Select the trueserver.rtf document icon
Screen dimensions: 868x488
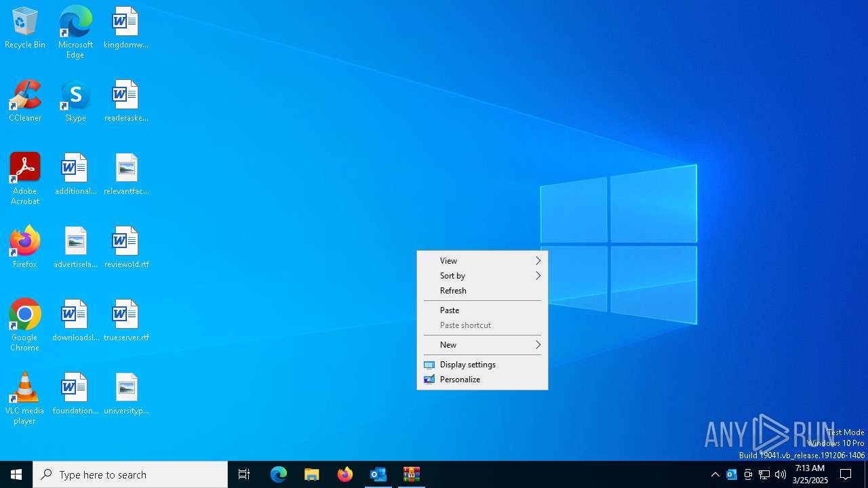(126, 321)
